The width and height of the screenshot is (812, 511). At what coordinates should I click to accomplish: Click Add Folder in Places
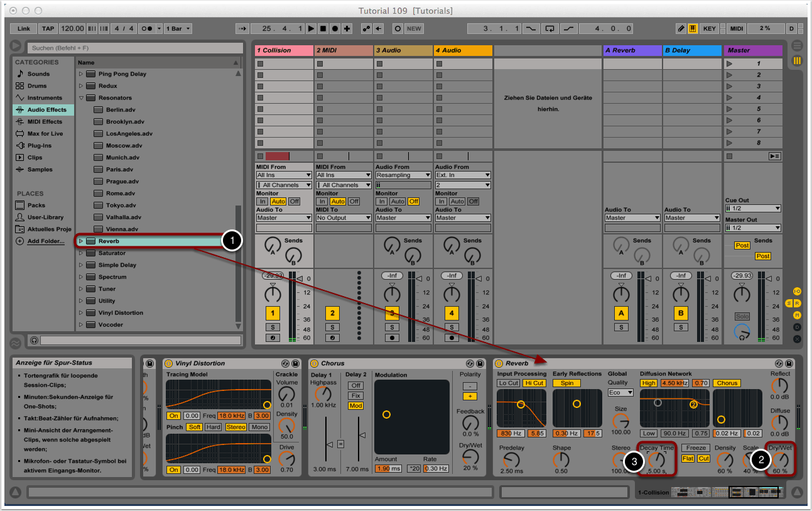pyautogui.click(x=45, y=241)
